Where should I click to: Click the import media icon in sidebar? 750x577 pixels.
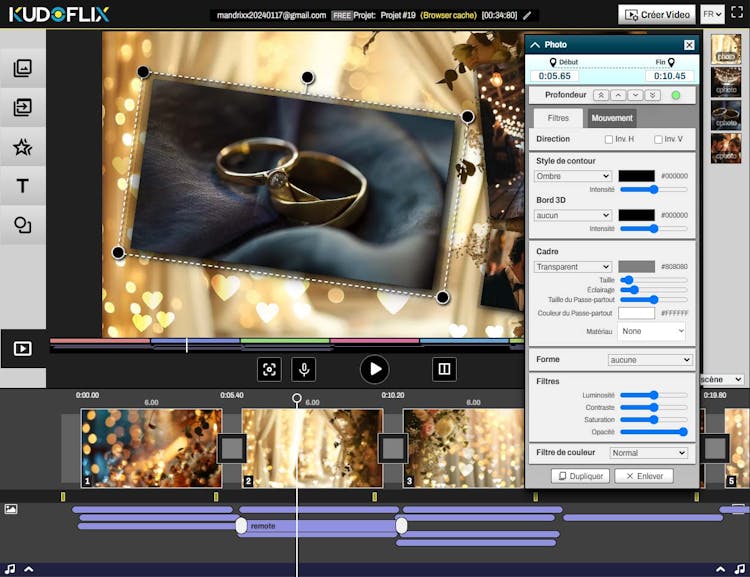(x=22, y=107)
